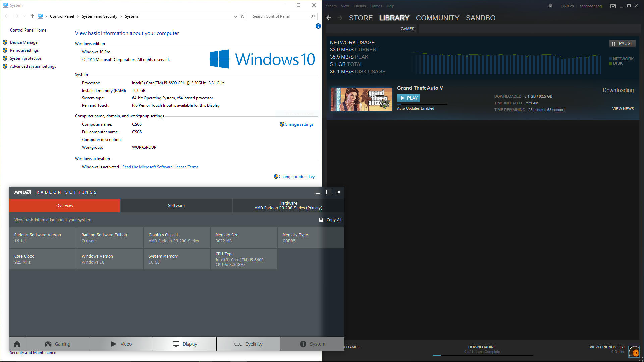Click System and Security in the breadcrumb
Image resolution: width=644 pixels, height=362 pixels.
[x=99, y=16]
